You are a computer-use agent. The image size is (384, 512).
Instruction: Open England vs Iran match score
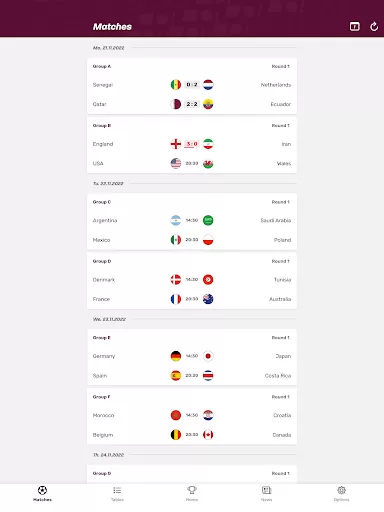coord(192,144)
